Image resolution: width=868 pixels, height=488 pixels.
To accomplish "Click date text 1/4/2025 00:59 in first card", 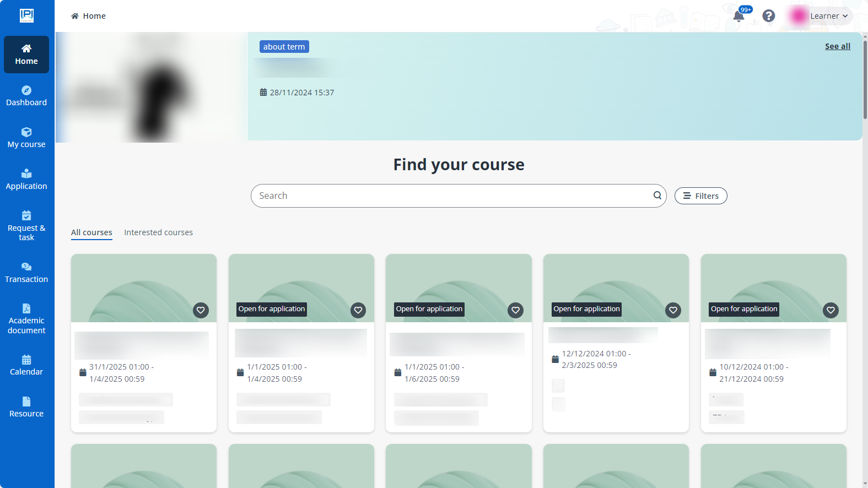I will (x=117, y=379).
